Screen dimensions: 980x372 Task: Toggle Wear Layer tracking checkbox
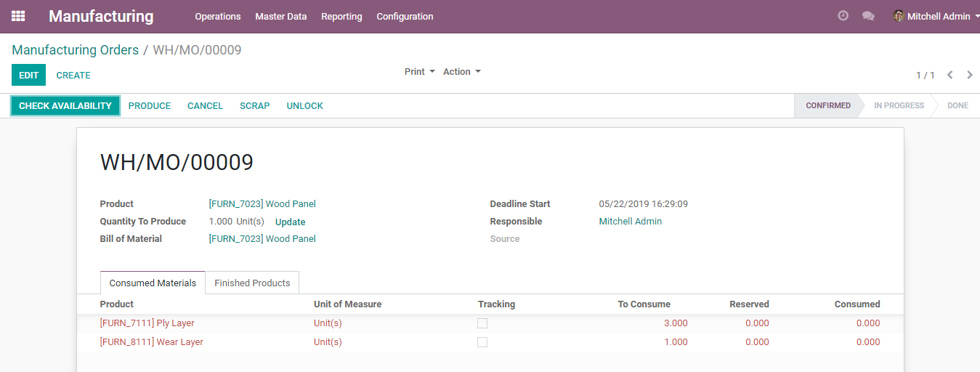pos(482,342)
